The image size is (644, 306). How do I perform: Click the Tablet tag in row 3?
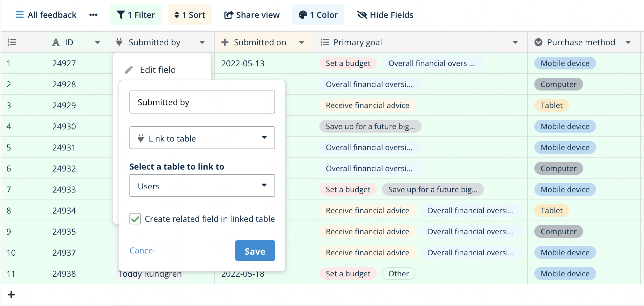(x=551, y=106)
